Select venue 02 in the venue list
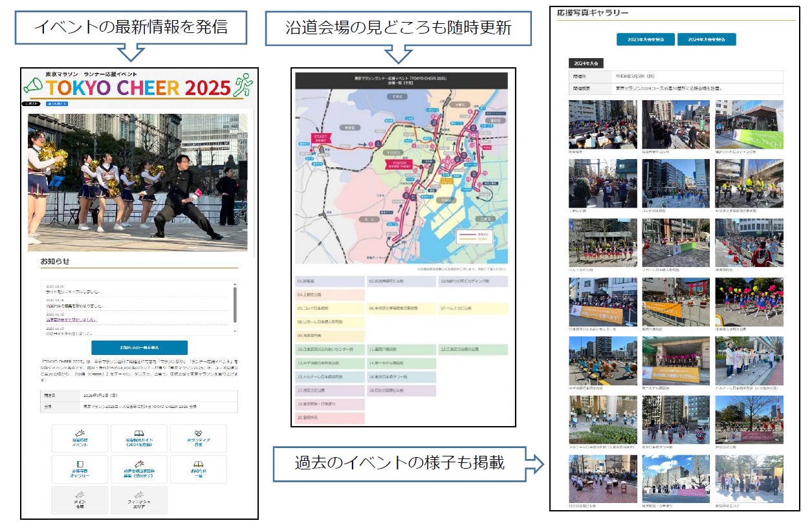This screenshot has height=525, width=812. point(401,282)
